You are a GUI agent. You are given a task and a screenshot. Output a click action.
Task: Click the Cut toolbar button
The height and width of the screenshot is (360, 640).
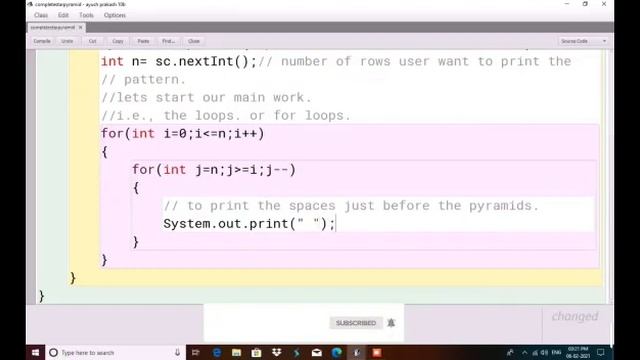(x=93, y=41)
